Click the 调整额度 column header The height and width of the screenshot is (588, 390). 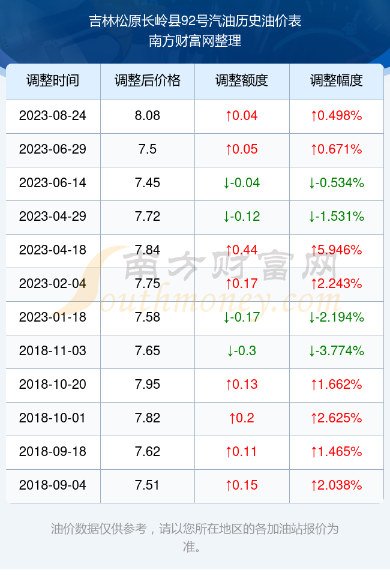pyautogui.click(x=242, y=80)
